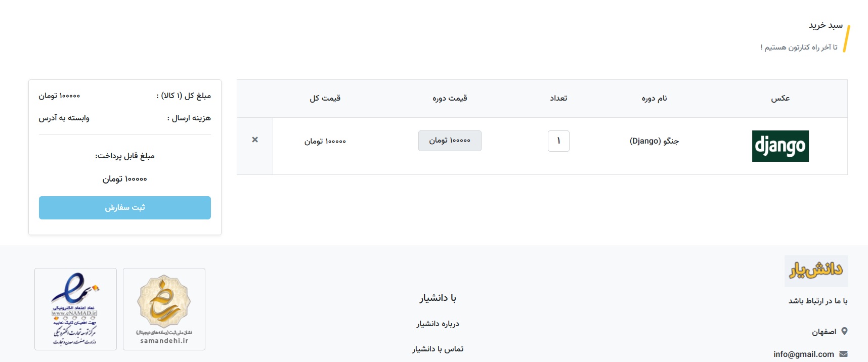Open the تماس با دانشیار footer link
The height and width of the screenshot is (362, 868).
438,349
